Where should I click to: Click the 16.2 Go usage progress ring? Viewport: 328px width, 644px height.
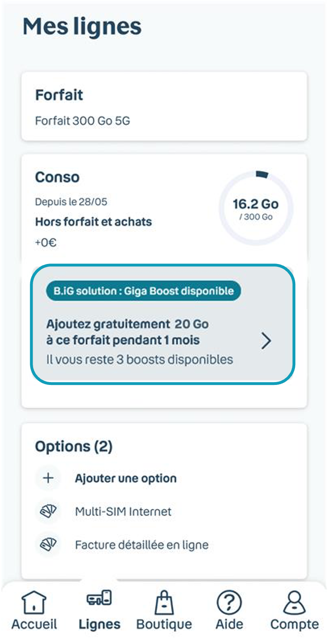tap(256, 208)
